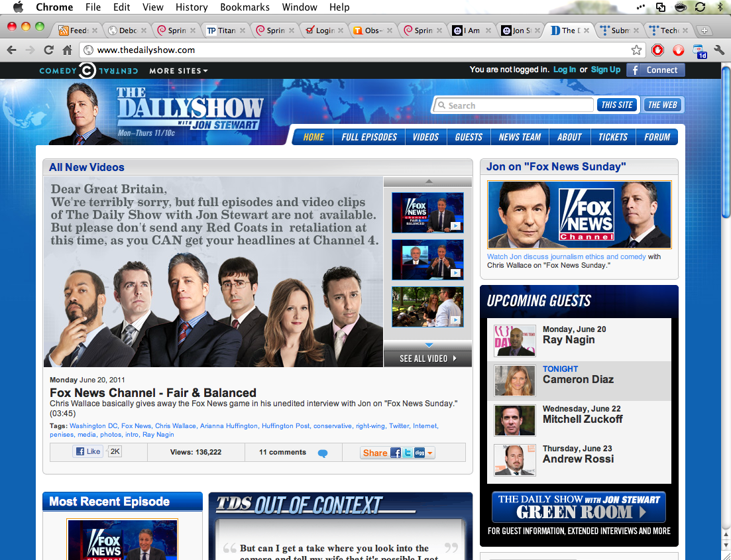Open the red stop-hand extension icon

pyautogui.click(x=657, y=50)
